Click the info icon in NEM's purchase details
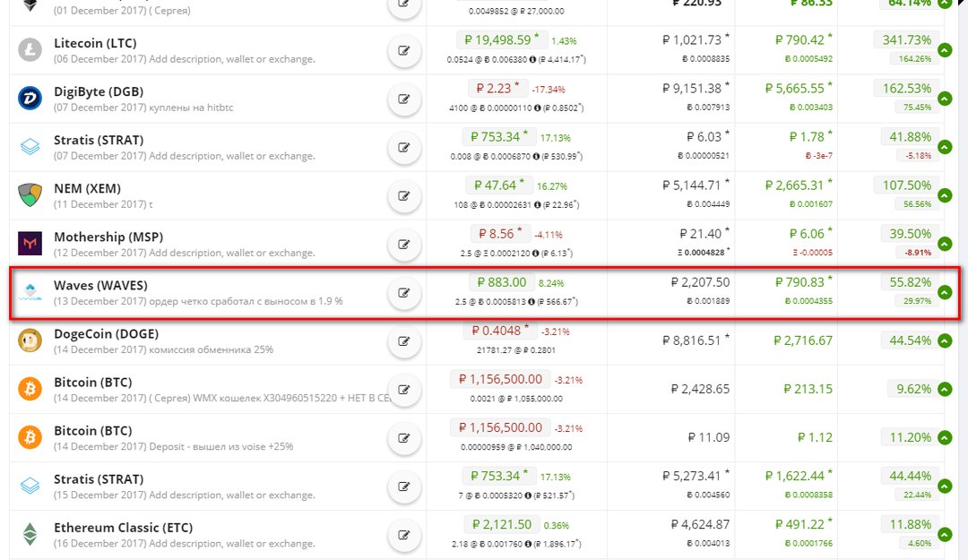The height and width of the screenshot is (560, 968). [537, 205]
